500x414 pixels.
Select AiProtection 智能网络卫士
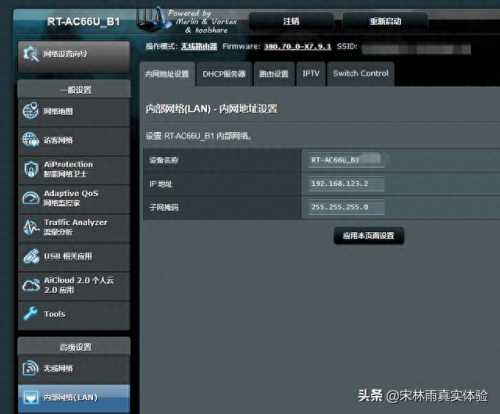point(74,170)
